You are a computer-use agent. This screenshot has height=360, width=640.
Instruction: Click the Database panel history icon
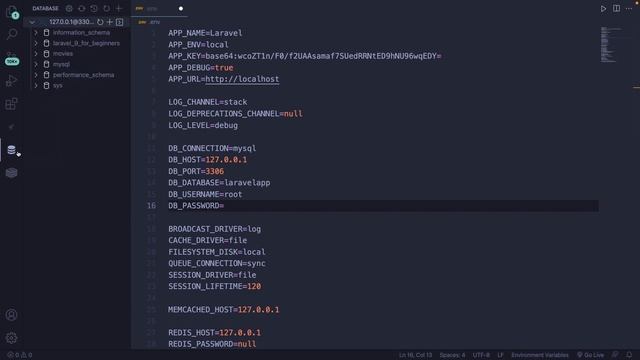click(94, 8)
